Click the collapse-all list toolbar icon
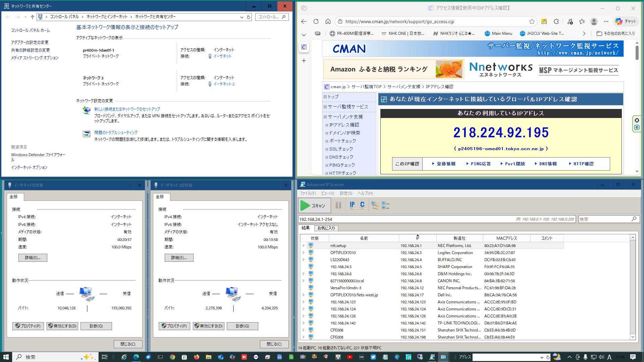 (386, 205)
